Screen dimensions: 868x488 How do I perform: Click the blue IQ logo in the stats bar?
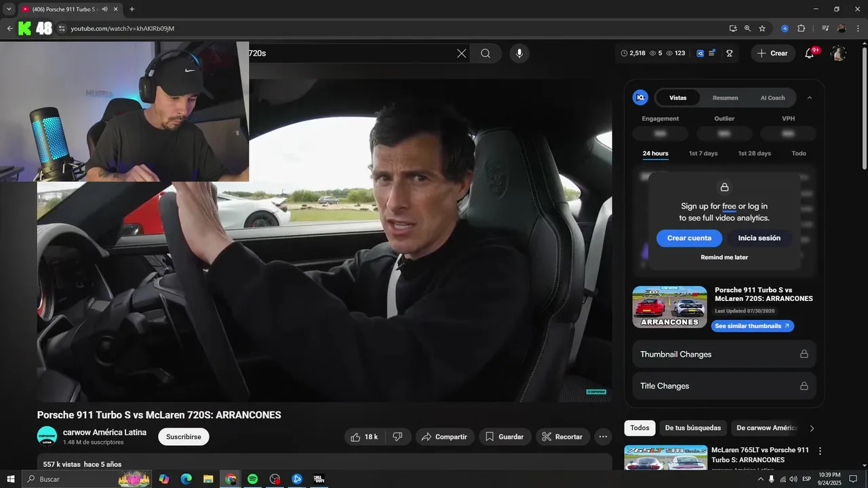click(701, 54)
